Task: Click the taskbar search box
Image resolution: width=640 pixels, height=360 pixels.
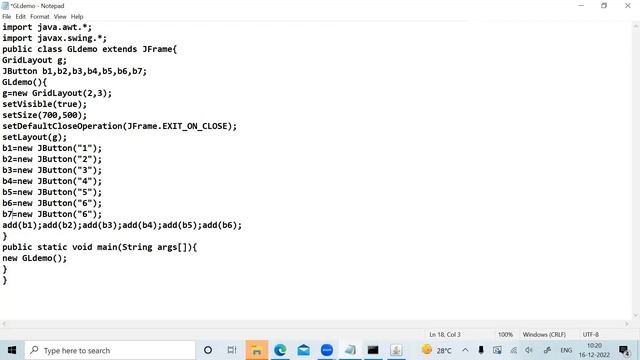Action: [x=110, y=350]
